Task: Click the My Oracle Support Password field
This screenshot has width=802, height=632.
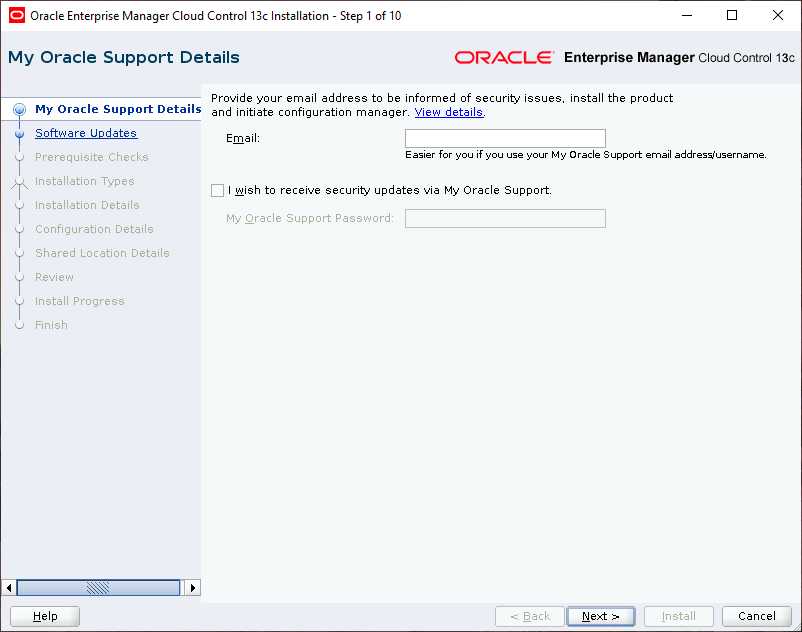Action: (505, 218)
